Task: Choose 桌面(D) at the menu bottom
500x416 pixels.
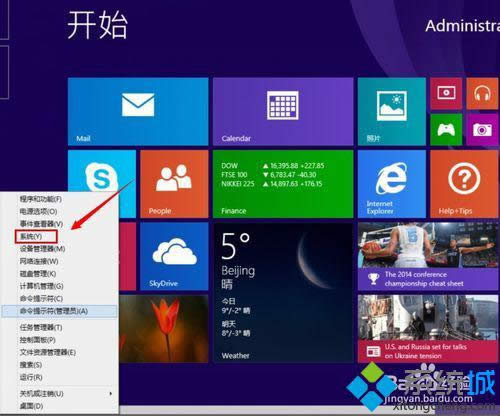Action: pyautogui.click(x=31, y=406)
